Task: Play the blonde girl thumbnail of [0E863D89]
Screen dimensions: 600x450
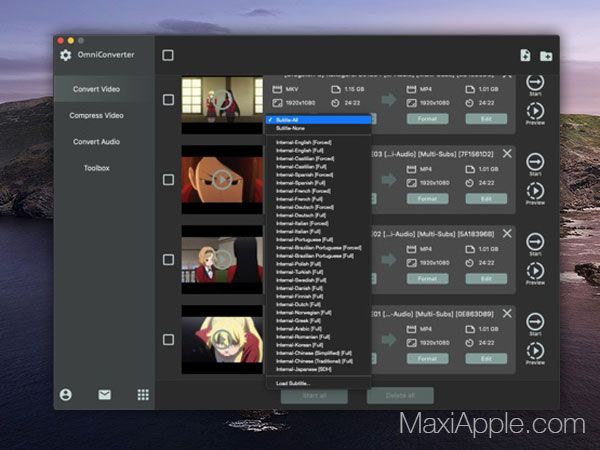Action: pos(222,339)
